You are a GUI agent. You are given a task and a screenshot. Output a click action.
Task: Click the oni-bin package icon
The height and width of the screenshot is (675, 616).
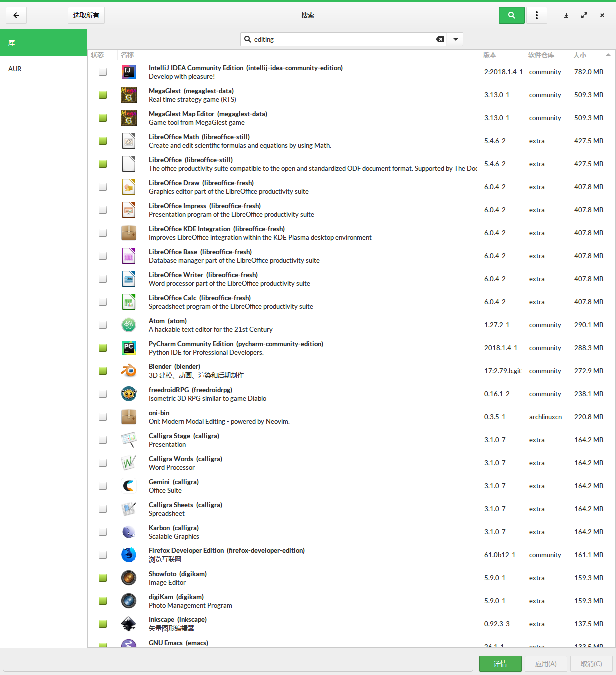coord(129,417)
